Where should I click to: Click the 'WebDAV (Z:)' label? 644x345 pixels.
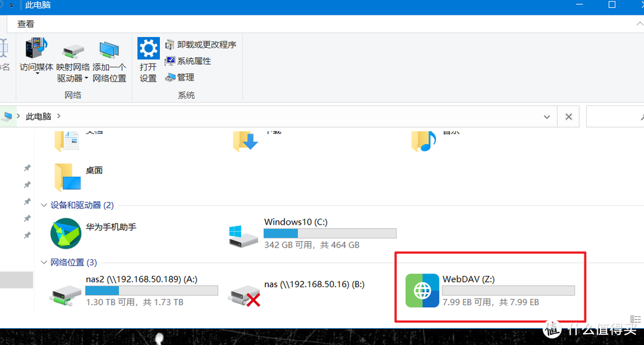coord(469,279)
